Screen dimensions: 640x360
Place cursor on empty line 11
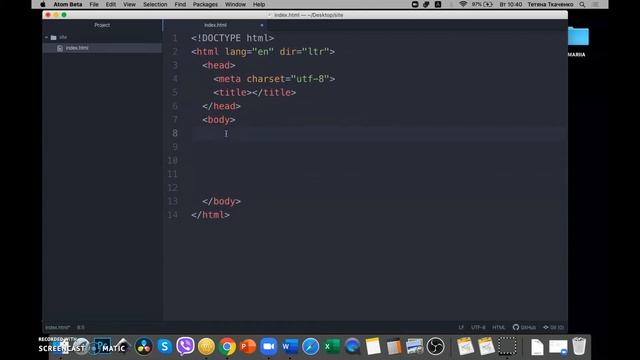point(379,174)
